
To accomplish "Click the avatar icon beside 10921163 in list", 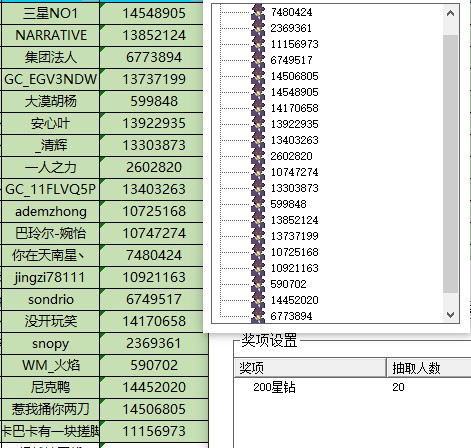I will coord(258,268).
